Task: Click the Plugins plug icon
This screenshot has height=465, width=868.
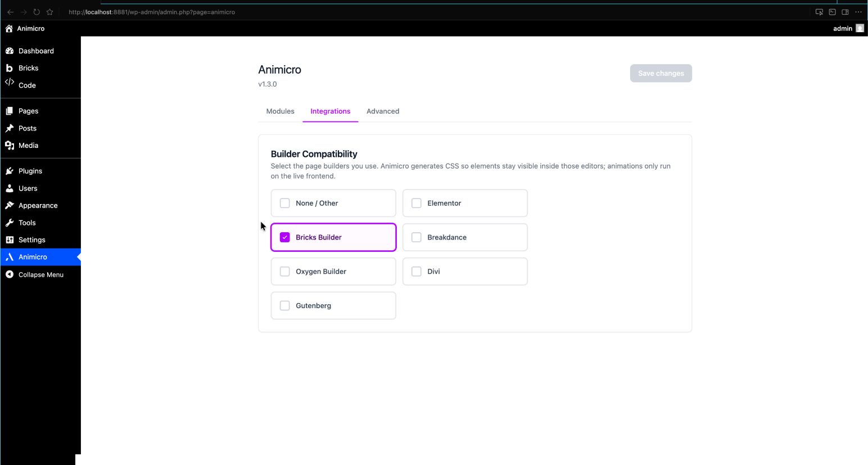Action: [x=10, y=171]
